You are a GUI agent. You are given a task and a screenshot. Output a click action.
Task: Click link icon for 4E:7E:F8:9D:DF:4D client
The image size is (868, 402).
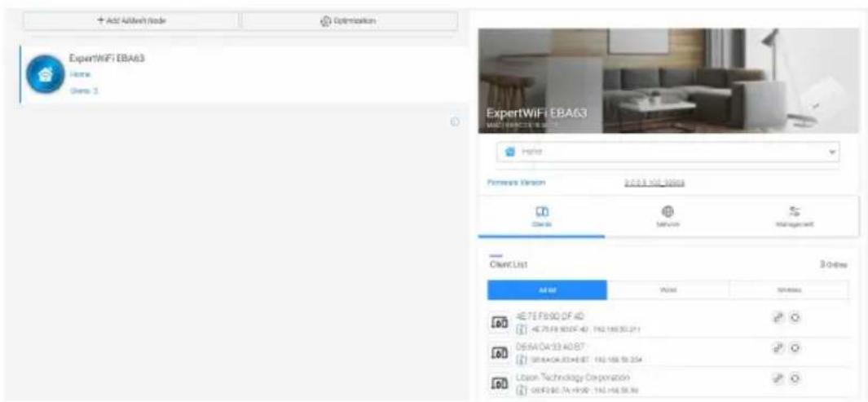click(778, 317)
